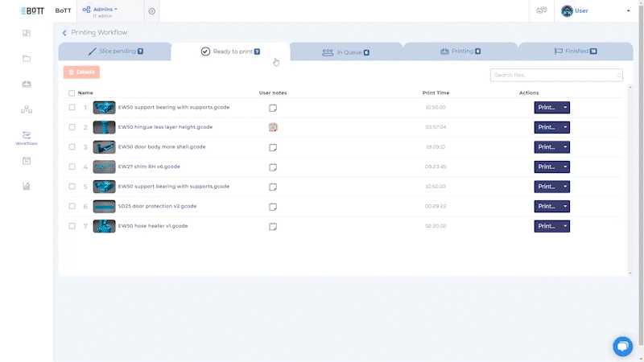Click the back arrow beside Printing Workflow
644x362 pixels.
(64, 33)
